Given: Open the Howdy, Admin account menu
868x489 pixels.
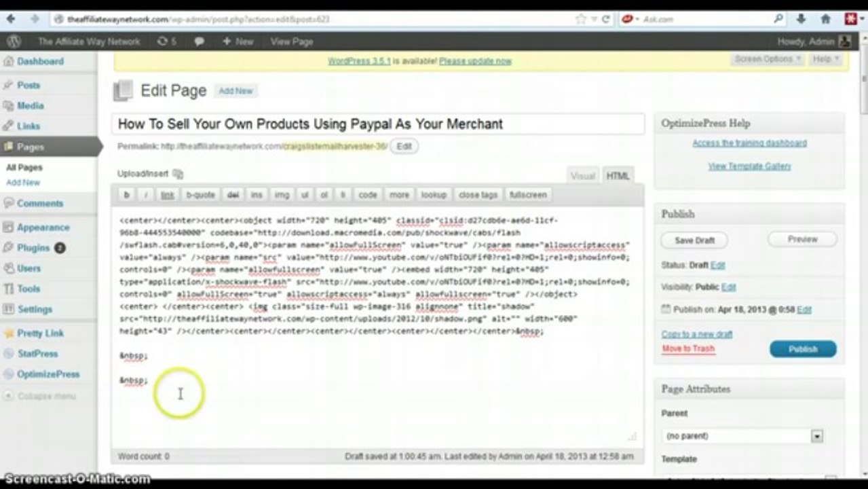Looking at the screenshot, I should tap(813, 41).
